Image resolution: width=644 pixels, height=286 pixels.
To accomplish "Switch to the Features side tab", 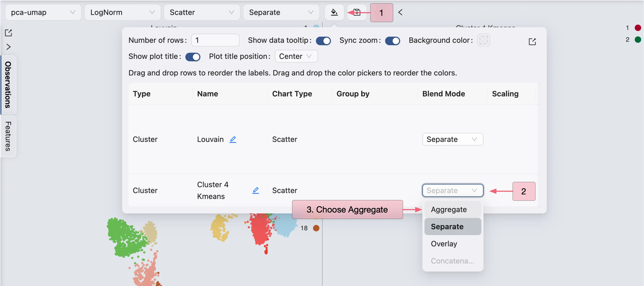I will click(8, 136).
